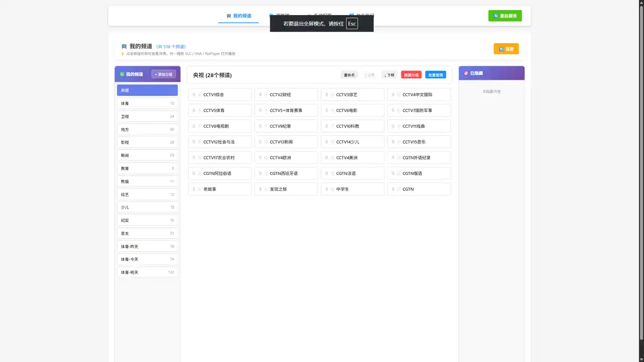Open the 纪实 group
This screenshot has width=644, height=362.
[x=147, y=220]
